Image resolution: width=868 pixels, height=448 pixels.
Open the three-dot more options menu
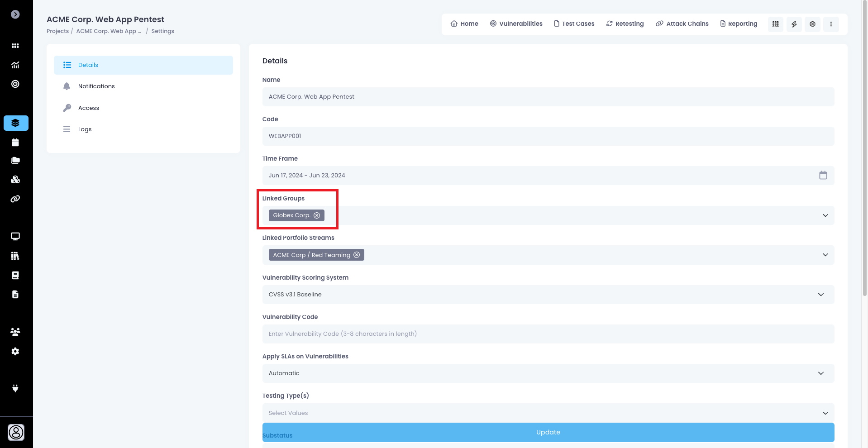pos(831,24)
